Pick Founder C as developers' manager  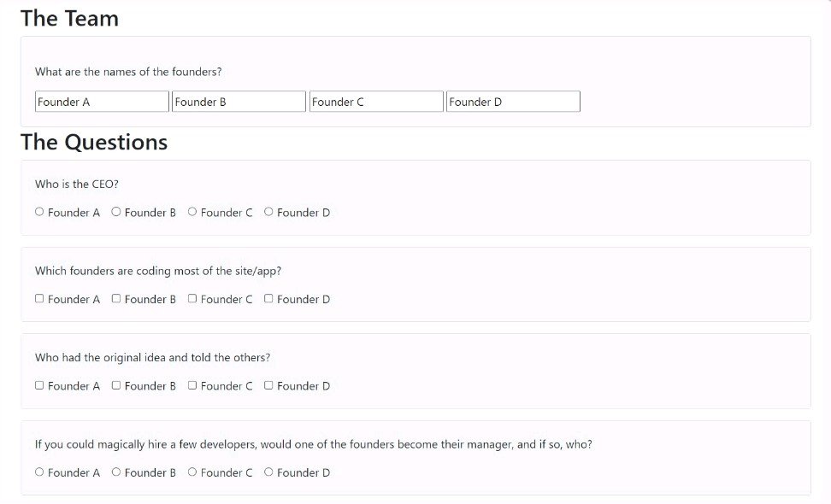[x=192, y=472]
